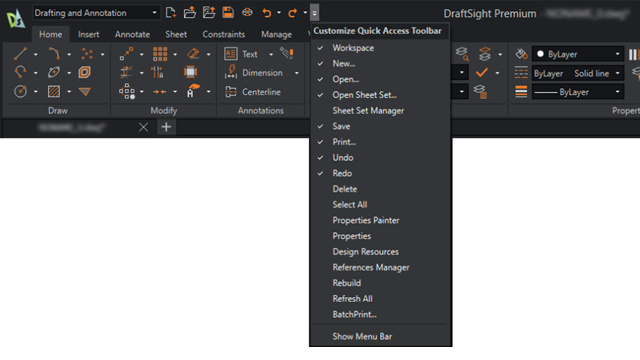Expand the ByLayer line color dropdown

pos(578,54)
